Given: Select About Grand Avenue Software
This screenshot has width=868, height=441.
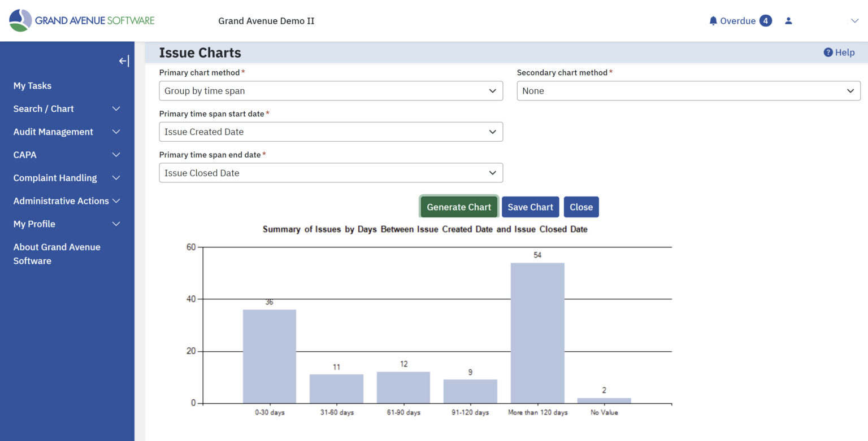Looking at the screenshot, I should tap(57, 254).
